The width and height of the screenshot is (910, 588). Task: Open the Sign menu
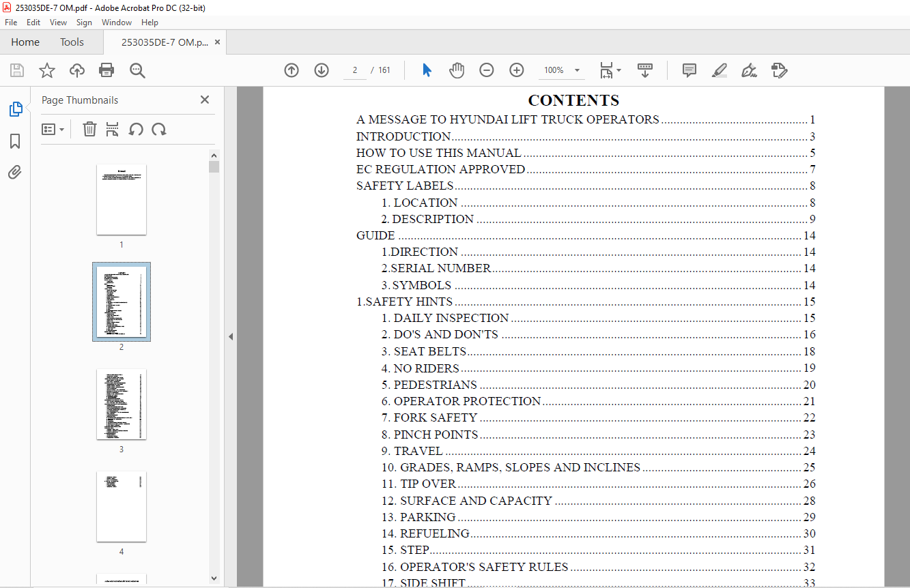[84, 23]
